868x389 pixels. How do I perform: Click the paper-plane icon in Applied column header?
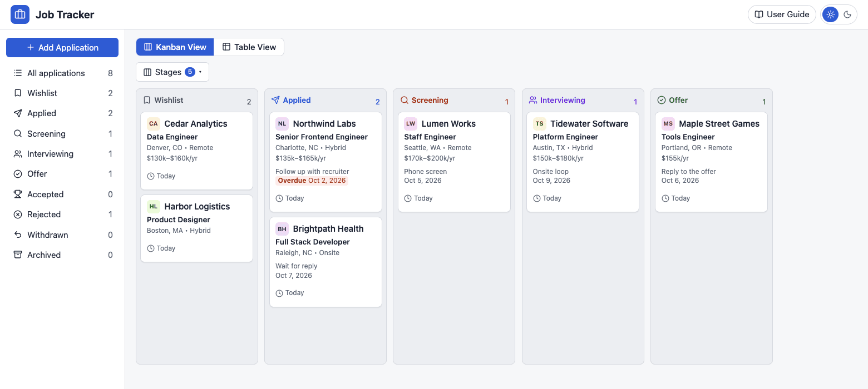tap(275, 100)
